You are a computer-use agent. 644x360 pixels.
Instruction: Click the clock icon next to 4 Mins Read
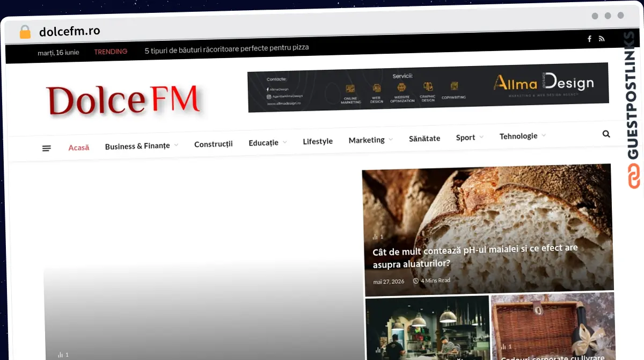pos(416,281)
